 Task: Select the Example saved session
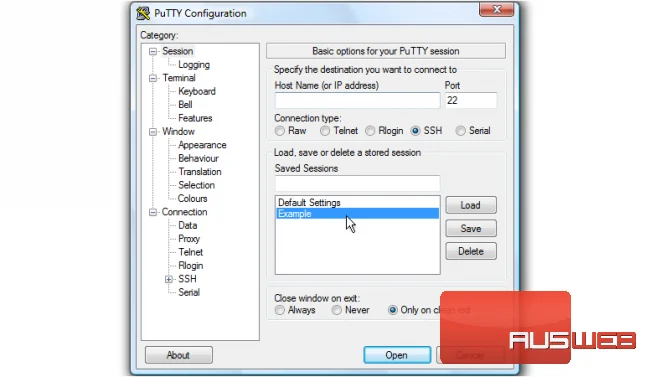point(357,213)
